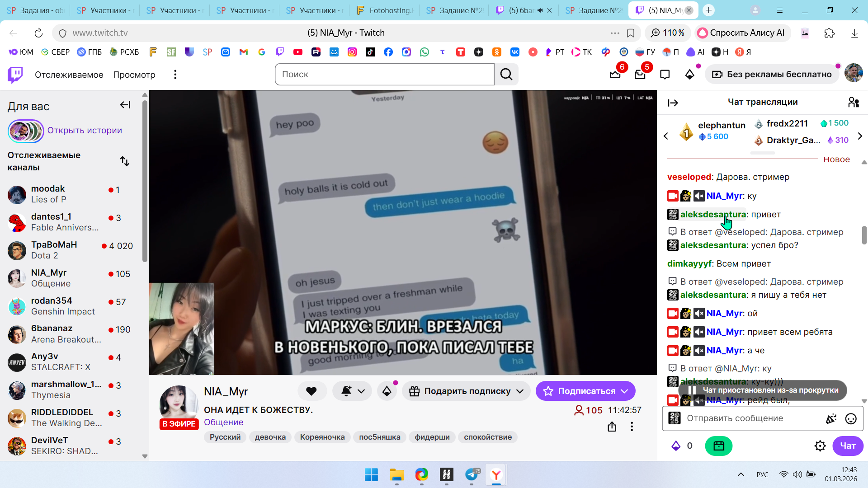
Task: Open the Подписаться subscribe dropdown
Action: click(x=624, y=391)
